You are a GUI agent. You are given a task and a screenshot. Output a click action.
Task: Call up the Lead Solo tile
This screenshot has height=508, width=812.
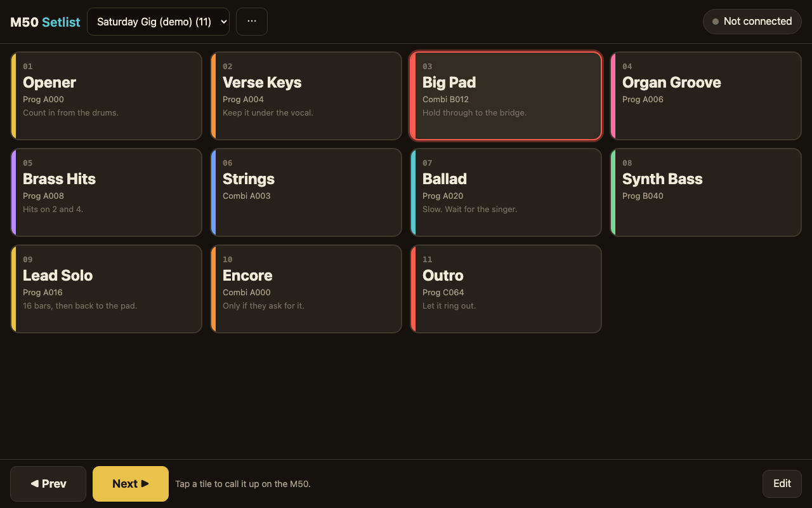pos(106,289)
